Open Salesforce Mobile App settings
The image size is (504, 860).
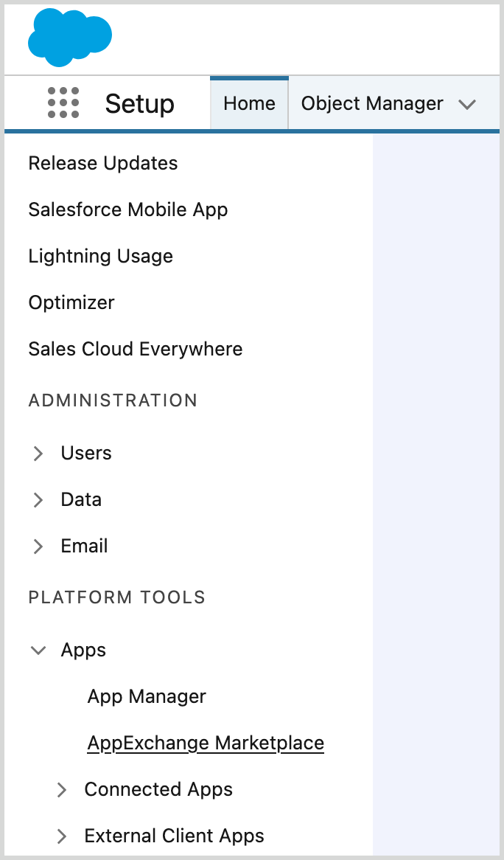click(128, 209)
